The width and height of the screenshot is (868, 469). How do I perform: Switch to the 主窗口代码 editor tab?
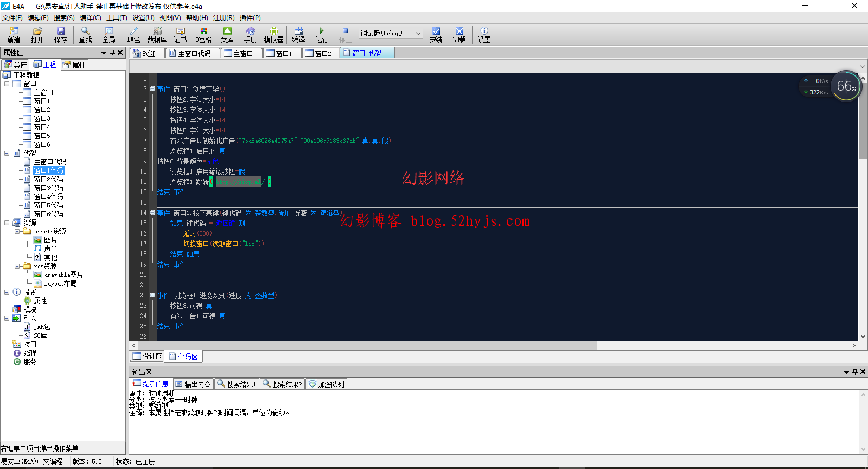193,53
